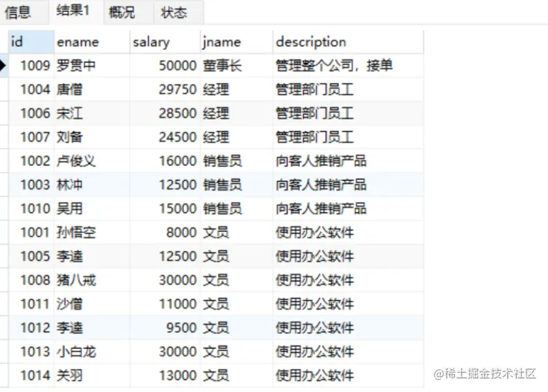Select id cell 1006

click(31, 113)
